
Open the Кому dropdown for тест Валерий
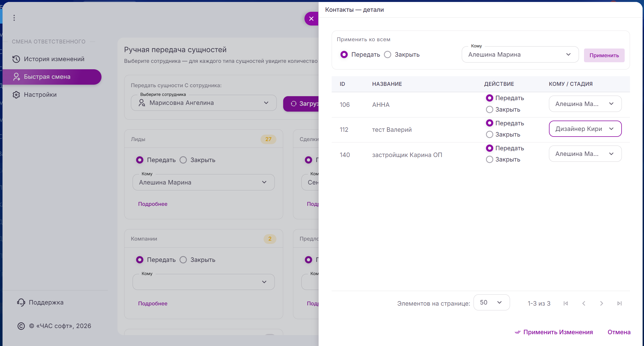click(x=585, y=129)
